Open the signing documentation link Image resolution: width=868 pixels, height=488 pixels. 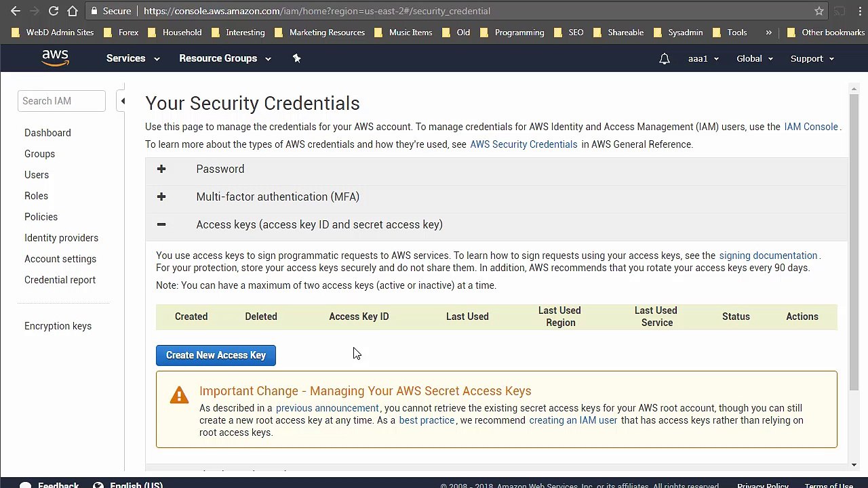tap(768, 256)
